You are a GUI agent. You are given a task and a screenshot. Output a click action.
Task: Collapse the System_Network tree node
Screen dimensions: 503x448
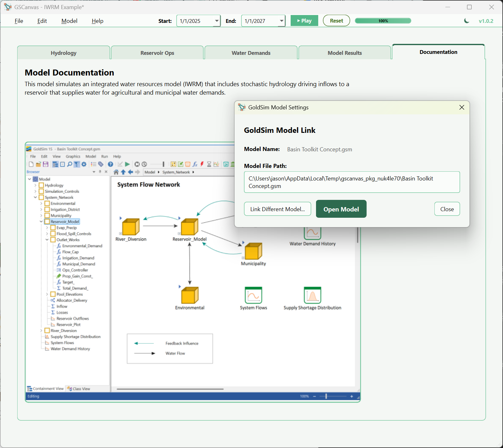(x=35, y=197)
